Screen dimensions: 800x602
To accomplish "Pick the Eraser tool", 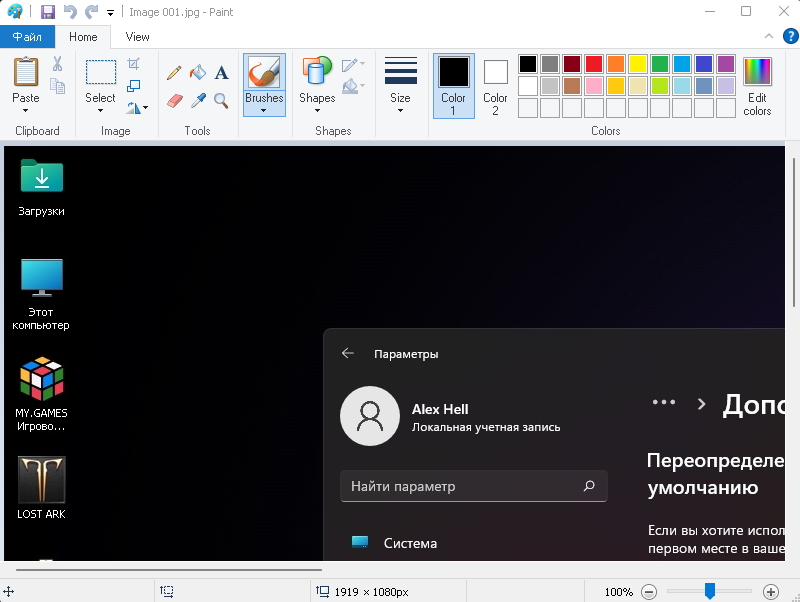I will (x=175, y=101).
